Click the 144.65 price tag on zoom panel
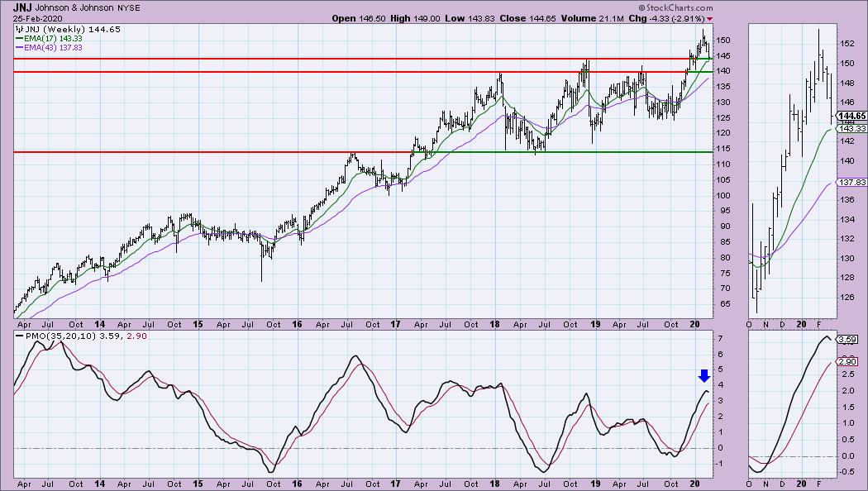 (852, 117)
